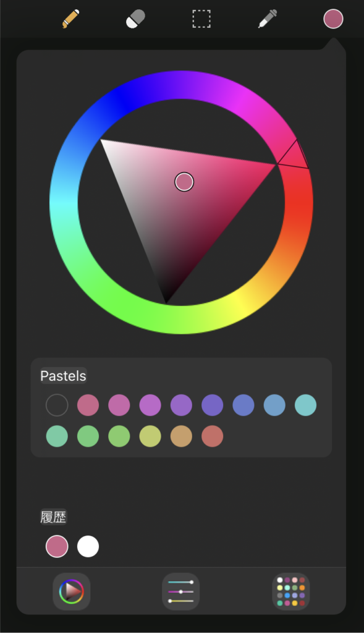Click the hue selector marker on ring

294,155
